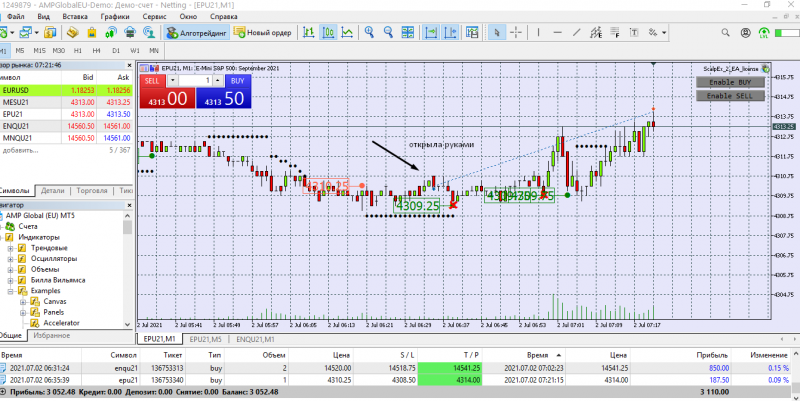The width and height of the screenshot is (800, 401).
Task: Tile chart windows with grid icon
Action: click(x=408, y=33)
